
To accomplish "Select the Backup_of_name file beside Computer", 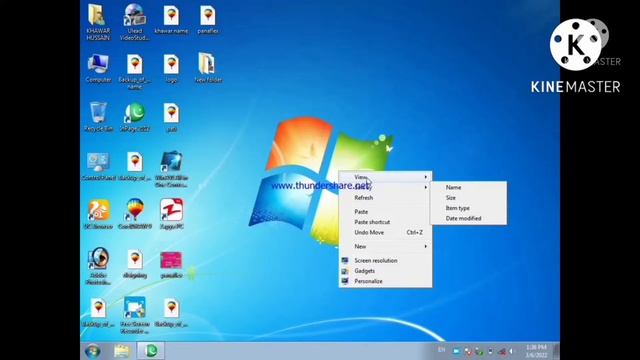I will click(x=135, y=64).
